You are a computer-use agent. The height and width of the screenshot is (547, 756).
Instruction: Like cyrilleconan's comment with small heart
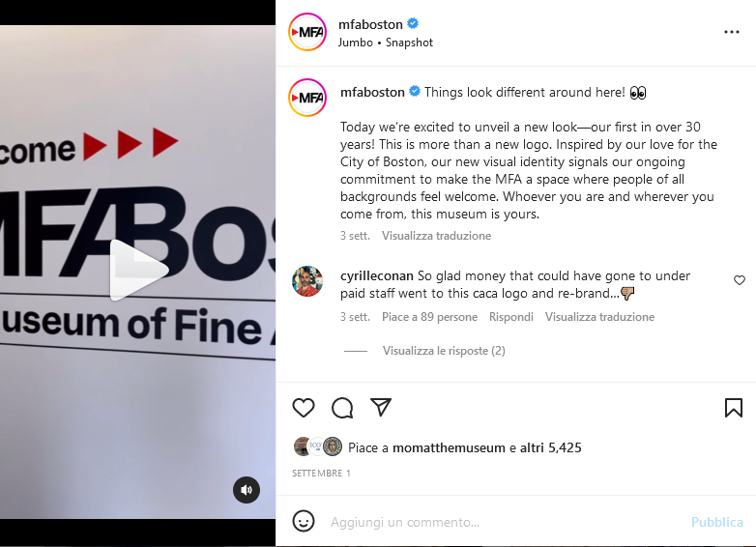[x=740, y=280]
